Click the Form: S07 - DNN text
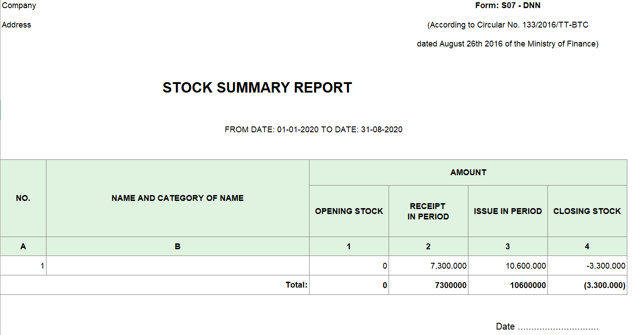The image size is (644, 335). click(x=508, y=6)
